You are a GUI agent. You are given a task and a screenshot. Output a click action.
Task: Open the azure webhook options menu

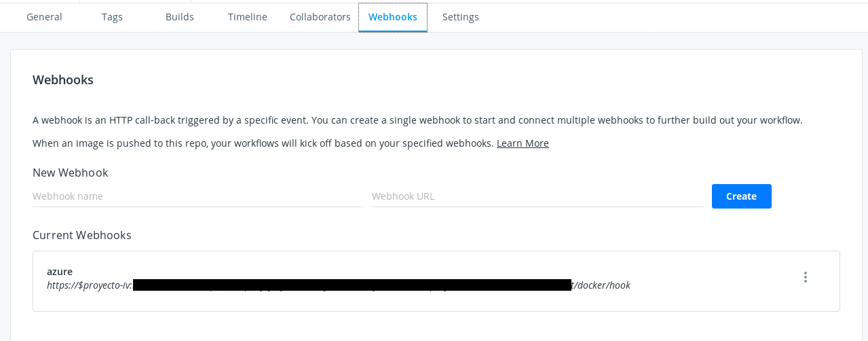pos(806,277)
